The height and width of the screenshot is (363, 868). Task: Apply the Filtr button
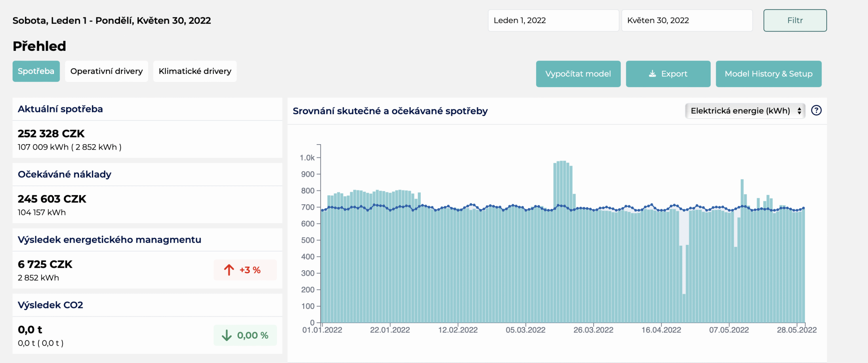[x=795, y=20]
